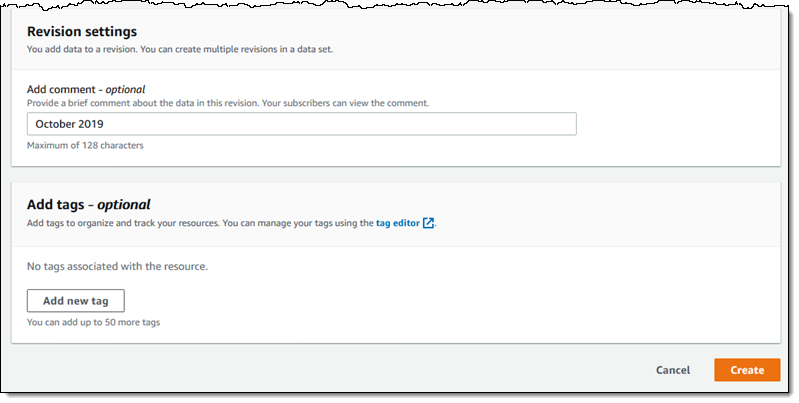Click the 'Add tags to organize' description text
The image size is (799, 403).
(122, 223)
